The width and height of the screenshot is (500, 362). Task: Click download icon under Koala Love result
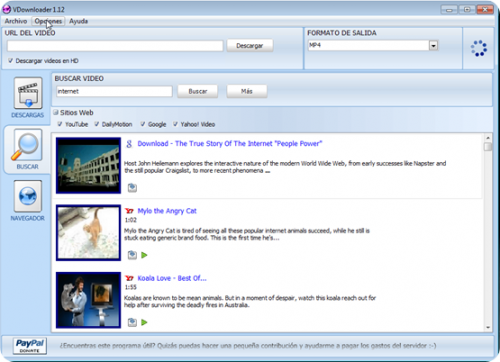132,322
